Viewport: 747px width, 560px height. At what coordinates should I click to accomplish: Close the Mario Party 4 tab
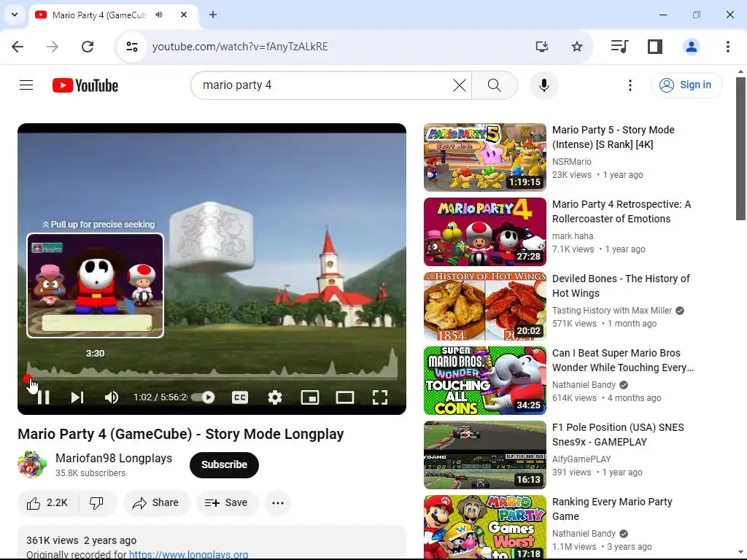[184, 15]
